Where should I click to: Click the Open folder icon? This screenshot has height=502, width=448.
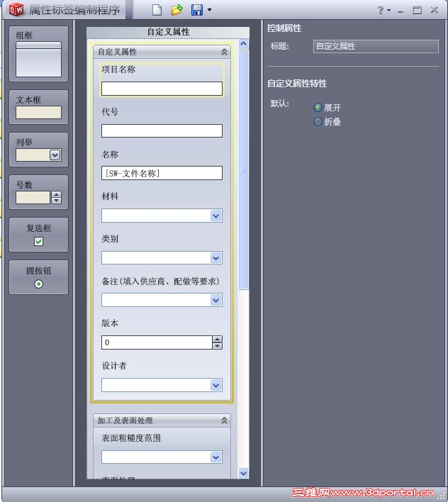click(x=177, y=10)
